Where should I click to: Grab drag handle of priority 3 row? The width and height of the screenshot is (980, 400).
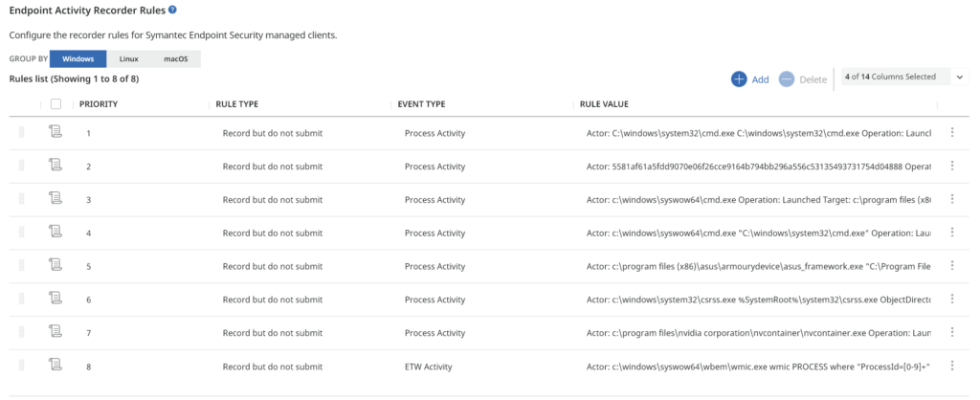pos(22,199)
